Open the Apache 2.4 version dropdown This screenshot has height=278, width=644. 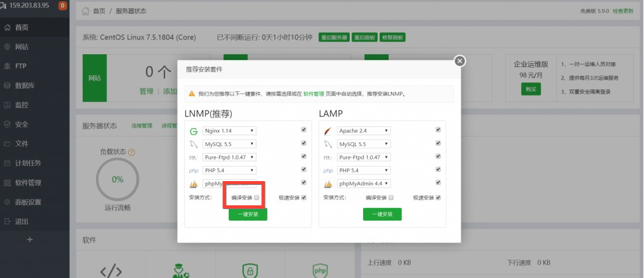364,131
